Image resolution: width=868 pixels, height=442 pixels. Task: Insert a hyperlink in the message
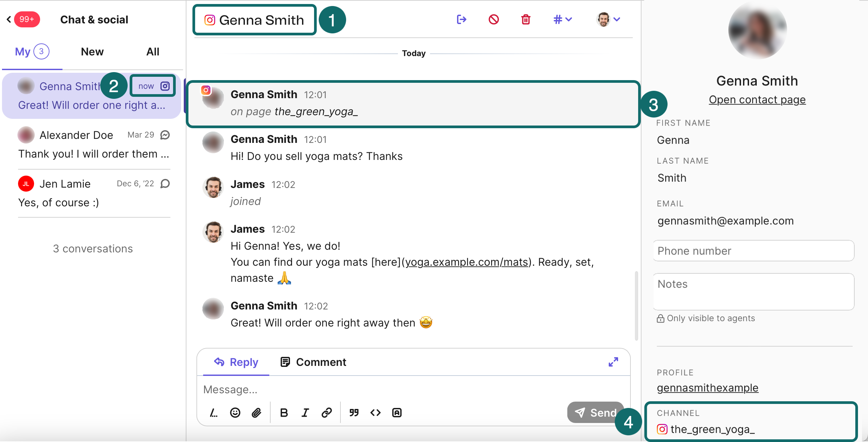[x=326, y=412]
